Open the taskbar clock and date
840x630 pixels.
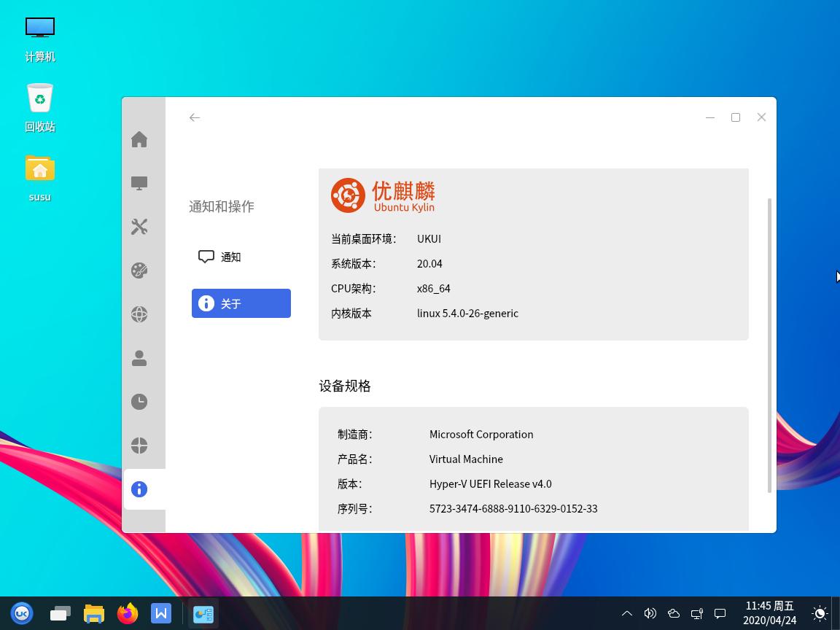[x=769, y=613]
